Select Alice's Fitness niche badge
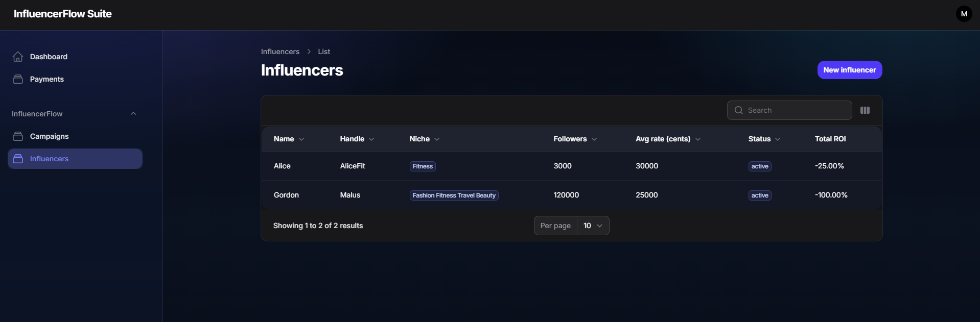 [422, 166]
